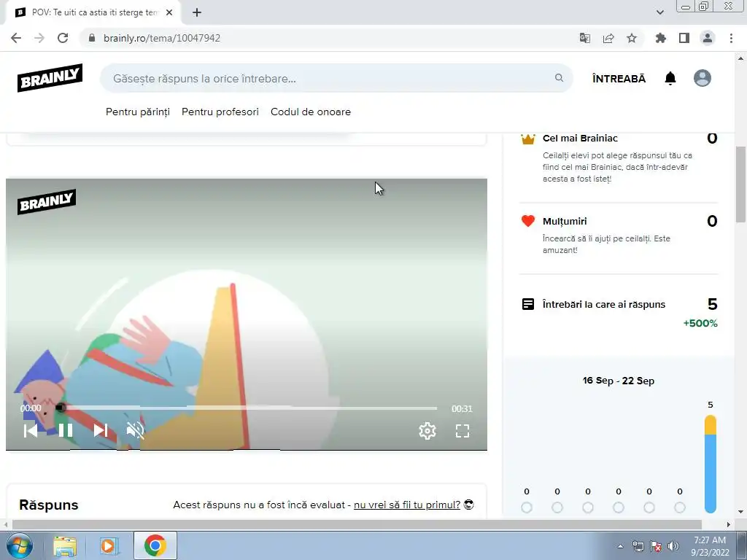Open Windows Media Player taskbar icon
The width and height of the screenshot is (747, 560).
click(x=109, y=545)
